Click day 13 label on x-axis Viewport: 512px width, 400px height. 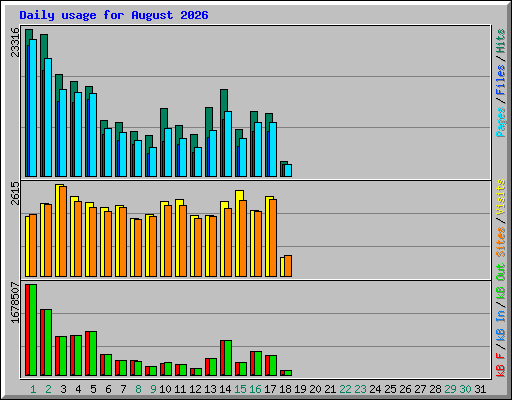pos(210,389)
